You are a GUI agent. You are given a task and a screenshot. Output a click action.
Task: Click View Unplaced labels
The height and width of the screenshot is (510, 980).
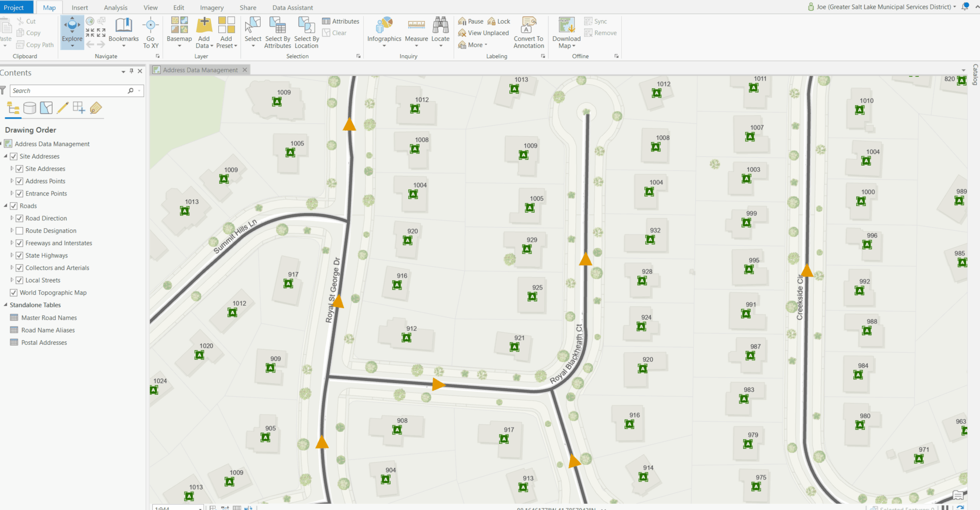pos(484,33)
